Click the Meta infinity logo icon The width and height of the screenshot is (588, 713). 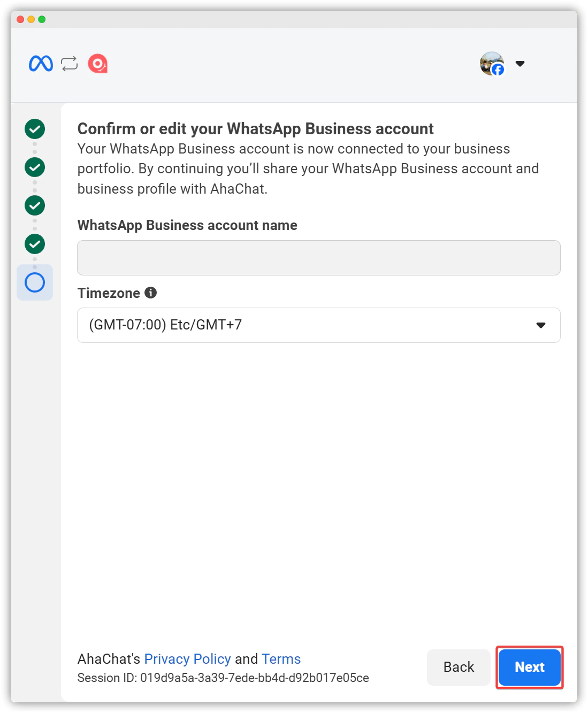[x=41, y=64]
